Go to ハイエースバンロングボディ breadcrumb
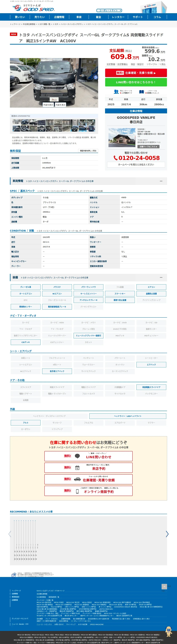Screen dimensions: 177x644 (72, 24)
